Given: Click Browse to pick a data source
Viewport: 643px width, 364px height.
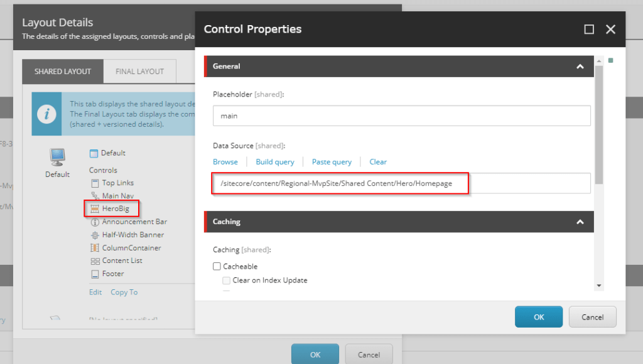Looking at the screenshot, I should point(225,162).
